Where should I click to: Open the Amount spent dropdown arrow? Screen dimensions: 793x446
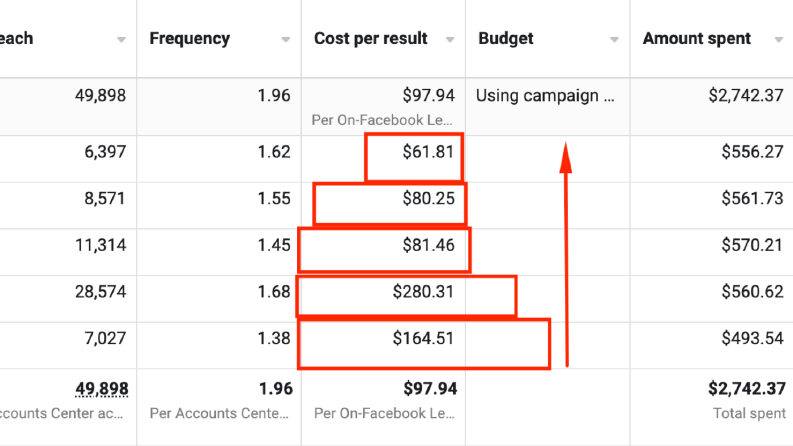[778, 39]
